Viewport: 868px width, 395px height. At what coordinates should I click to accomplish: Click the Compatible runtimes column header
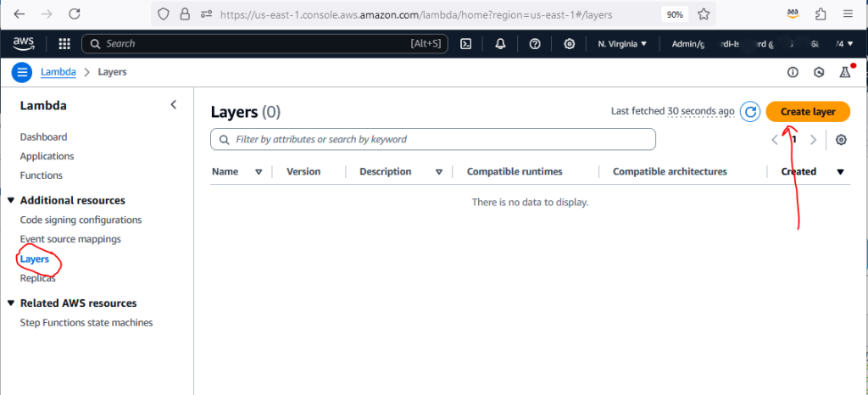(x=515, y=171)
